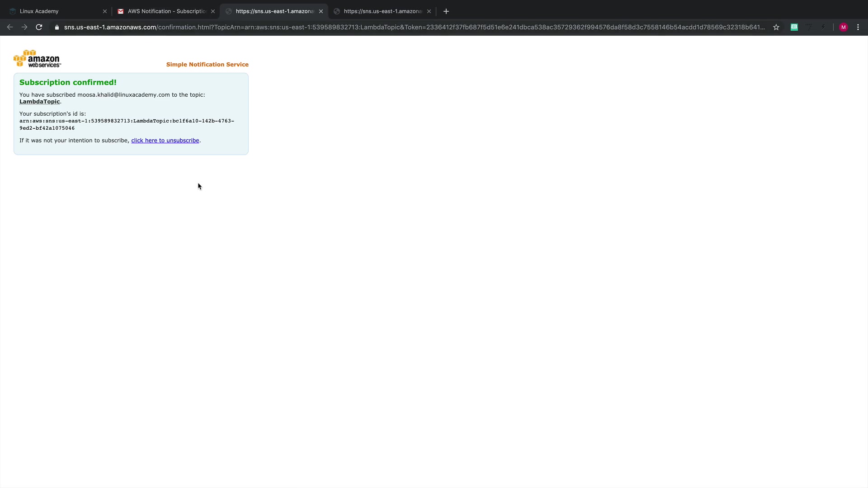Image resolution: width=868 pixels, height=488 pixels.
Task: Reload the current page
Action: click(39, 27)
